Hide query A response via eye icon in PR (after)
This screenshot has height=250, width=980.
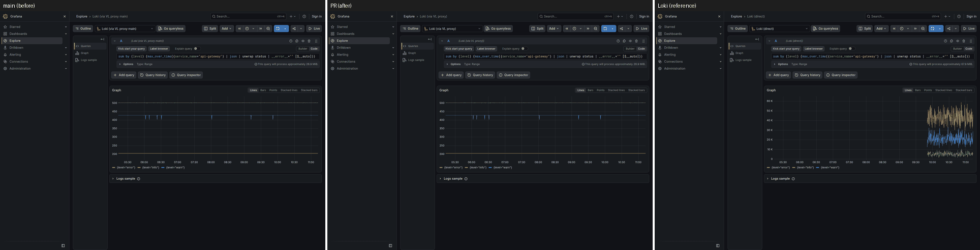[x=630, y=41]
